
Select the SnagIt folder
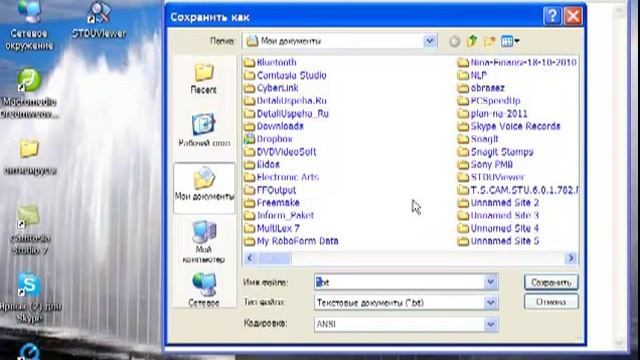pos(478,139)
